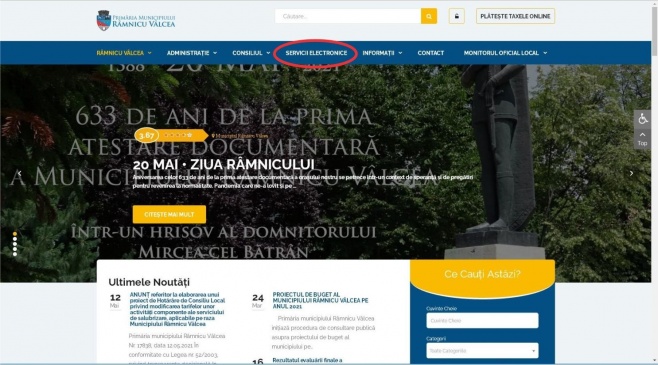Expand the Râmnicu Vâlcea menu
658x365 pixels.
click(124, 53)
